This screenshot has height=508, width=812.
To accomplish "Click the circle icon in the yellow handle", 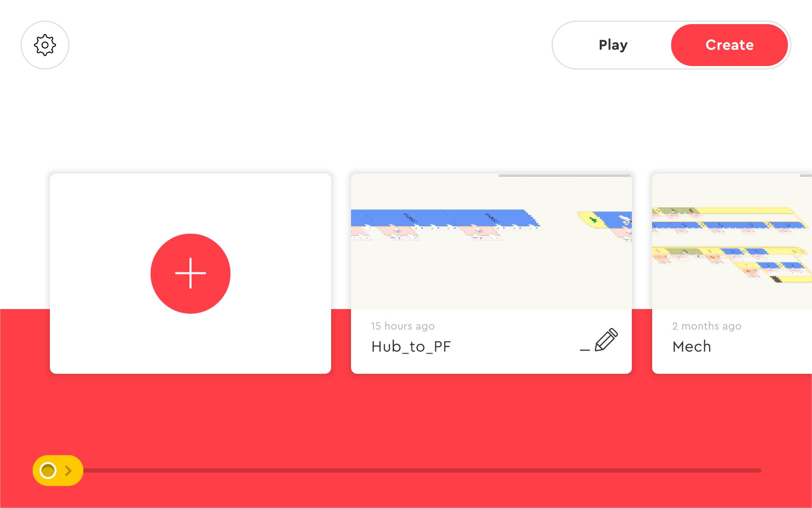I will click(48, 470).
